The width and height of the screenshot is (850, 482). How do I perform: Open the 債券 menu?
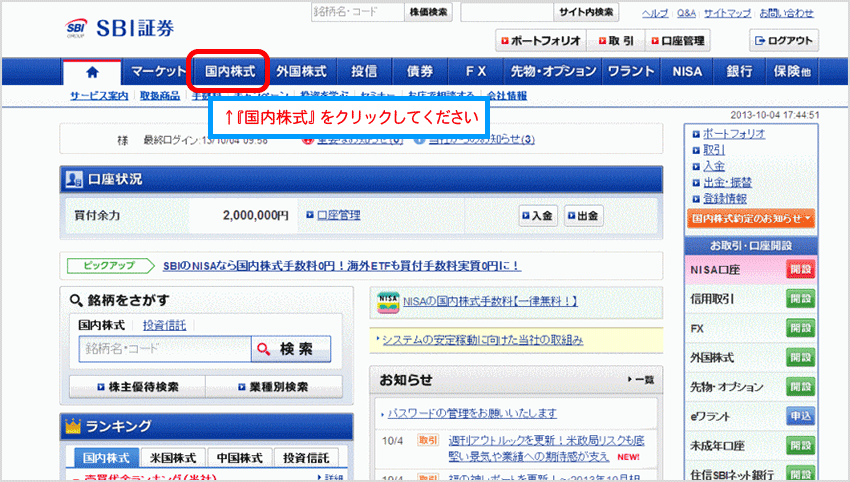pos(420,72)
